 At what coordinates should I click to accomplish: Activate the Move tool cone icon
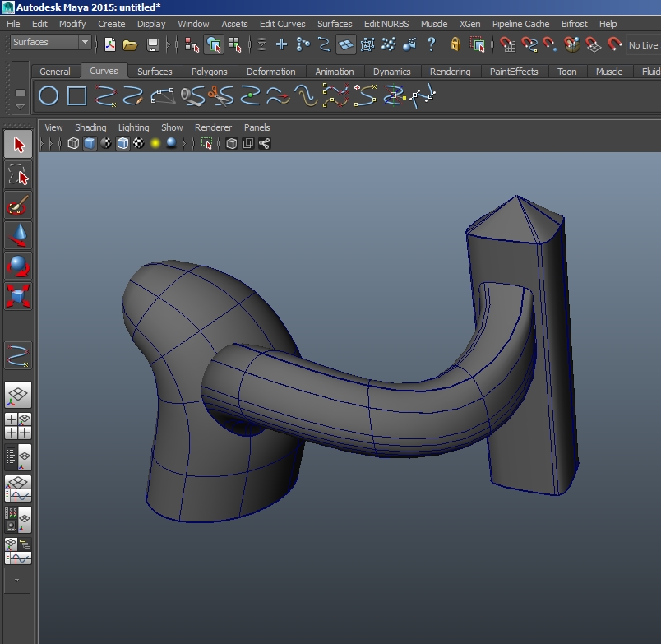click(x=18, y=235)
